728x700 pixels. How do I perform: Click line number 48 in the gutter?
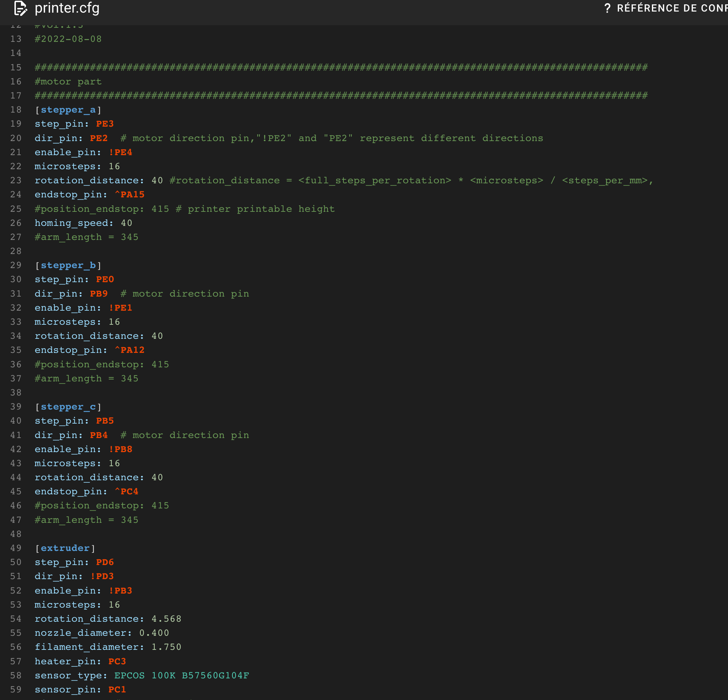(16, 534)
